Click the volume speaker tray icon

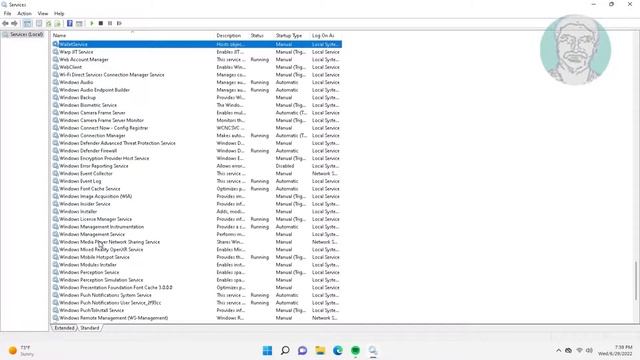589,350
